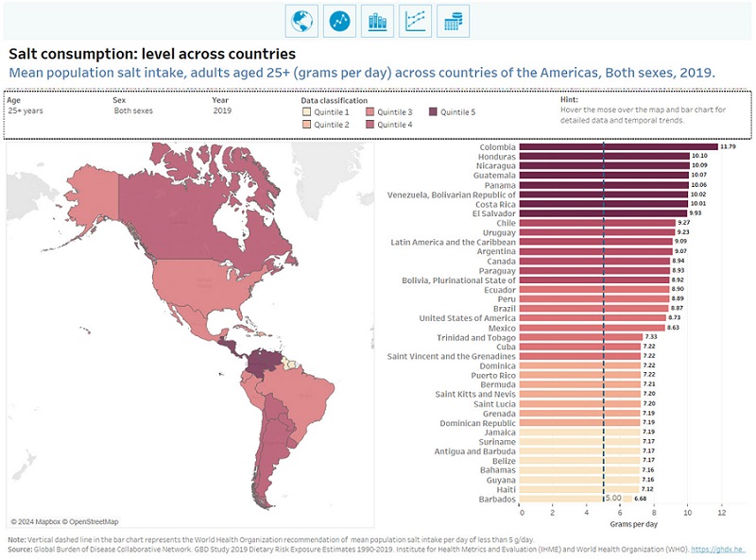This screenshot has width=756, height=560.
Task: Click the Saint Lucia country label
Action: (x=494, y=404)
